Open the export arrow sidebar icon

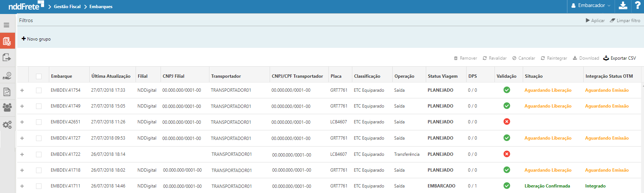click(7, 57)
